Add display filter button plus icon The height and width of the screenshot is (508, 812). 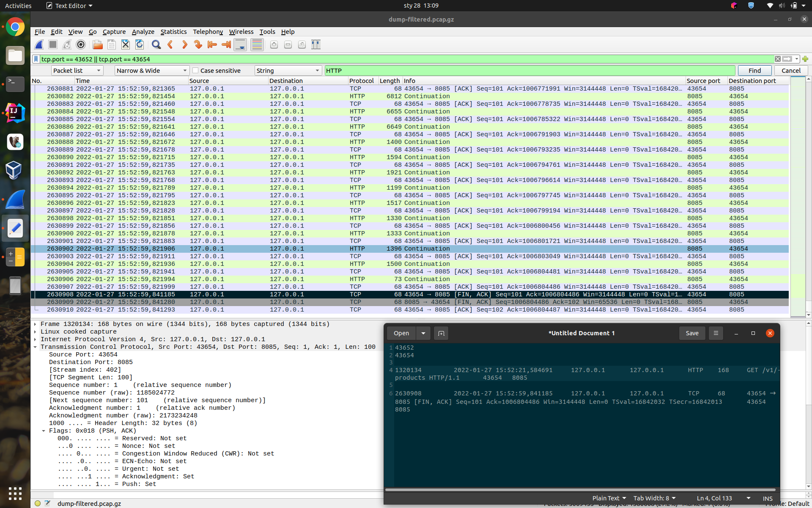tap(805, 59)
